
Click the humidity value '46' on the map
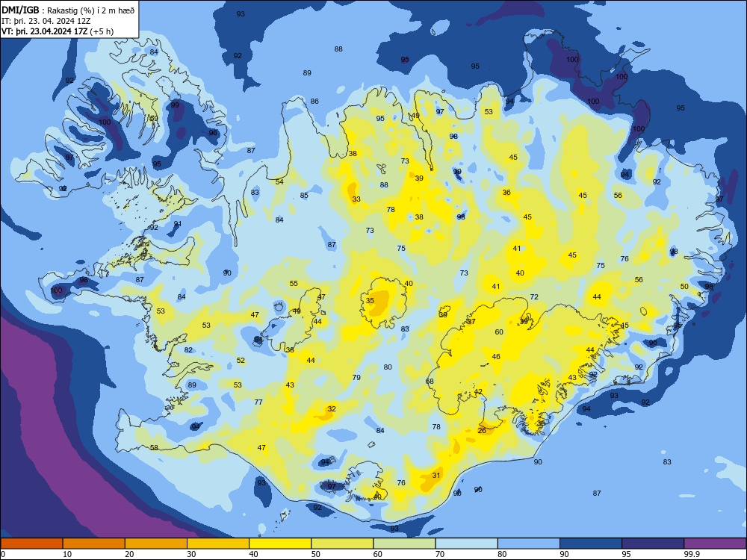click(x=496, y=356)
